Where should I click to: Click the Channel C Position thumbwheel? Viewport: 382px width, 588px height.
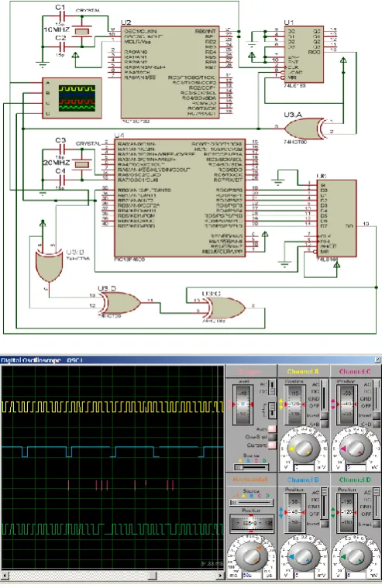347,404
